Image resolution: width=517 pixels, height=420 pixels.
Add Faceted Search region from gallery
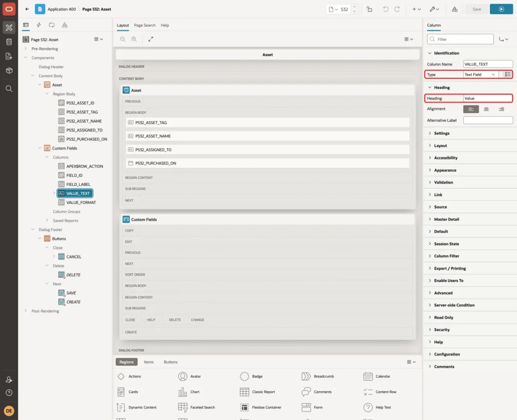196,407
